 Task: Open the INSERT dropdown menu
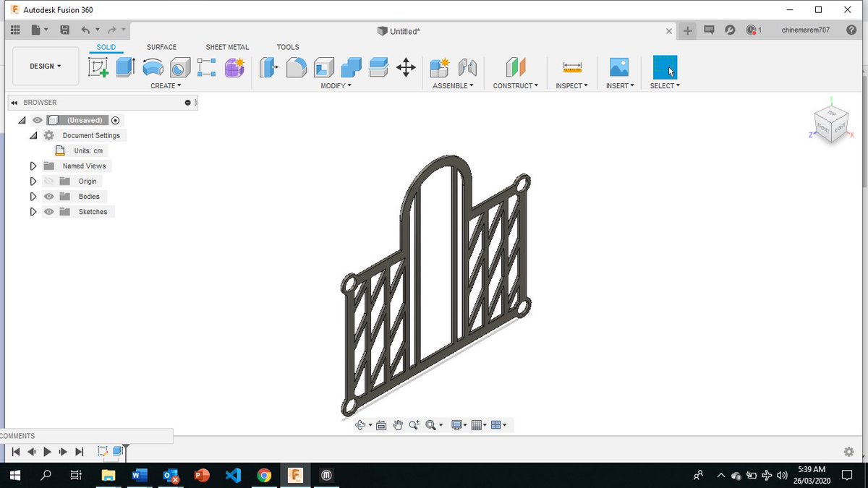(620, 85)
